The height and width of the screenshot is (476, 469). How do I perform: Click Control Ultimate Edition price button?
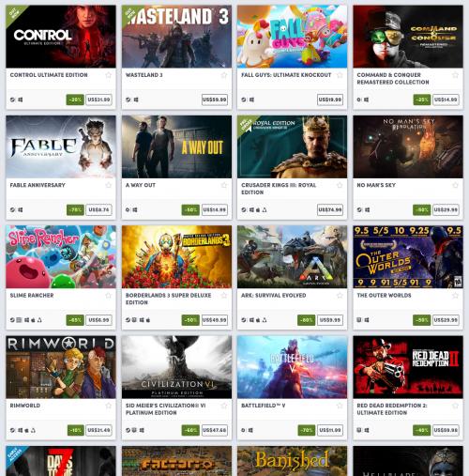pos(98,100)
